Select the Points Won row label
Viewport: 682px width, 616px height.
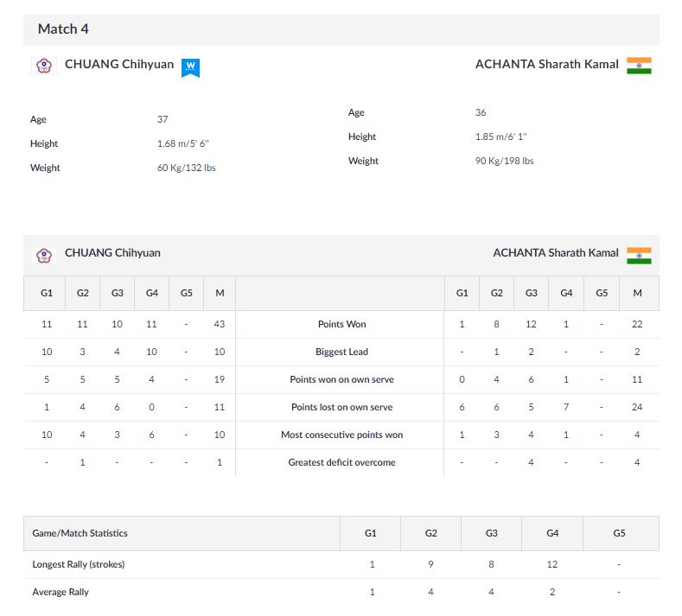pyautogui.click(x=341, y=324)
